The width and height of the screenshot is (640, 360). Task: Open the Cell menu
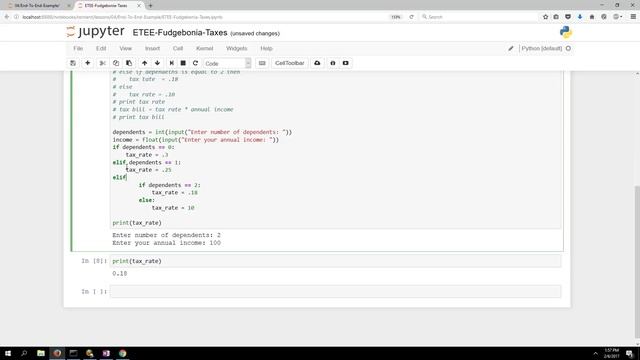[x=178, y=48]
